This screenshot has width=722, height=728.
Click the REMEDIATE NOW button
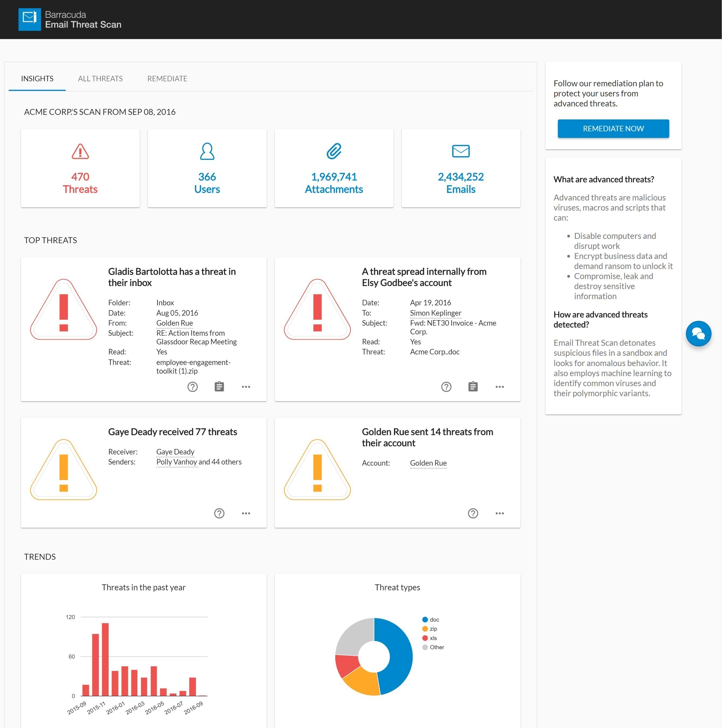tap(613, 129)
